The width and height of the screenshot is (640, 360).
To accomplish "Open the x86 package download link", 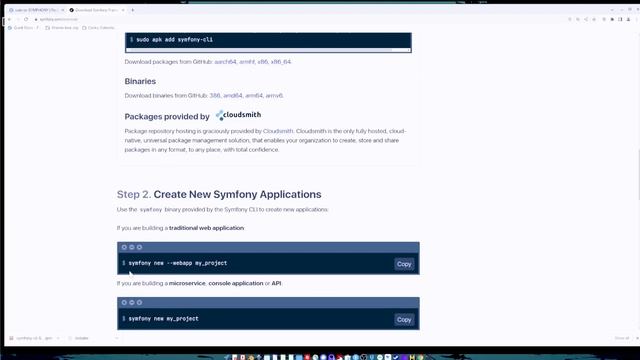I will click(262, 62).
